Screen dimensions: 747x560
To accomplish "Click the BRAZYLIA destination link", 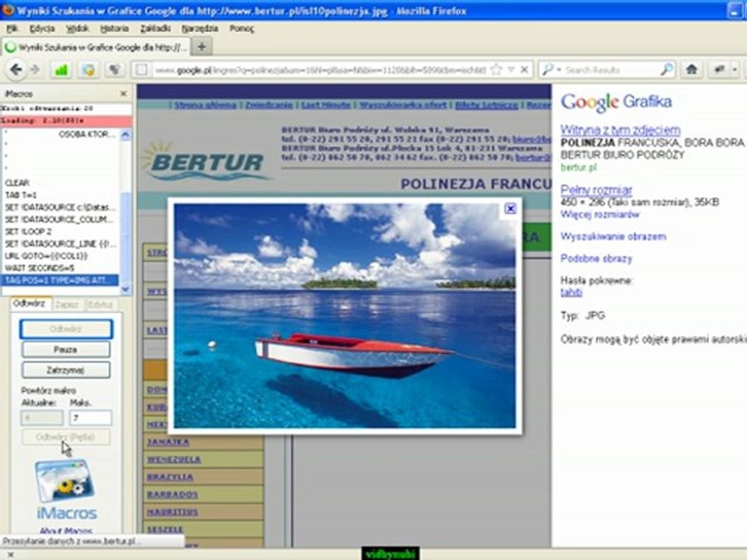I will click(x=170, y=477).
